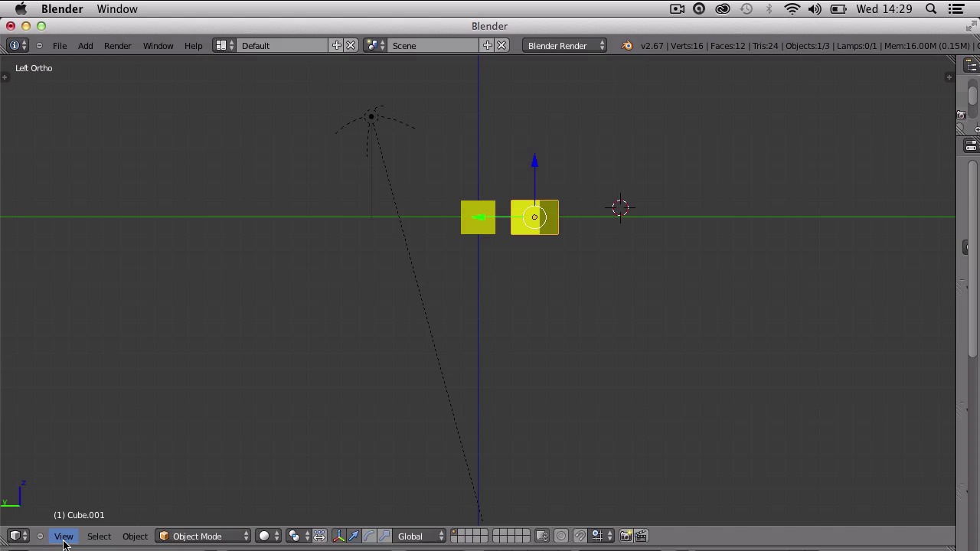
Task: Open the Object menu in 3D viewport
Action: click(135, 536)
